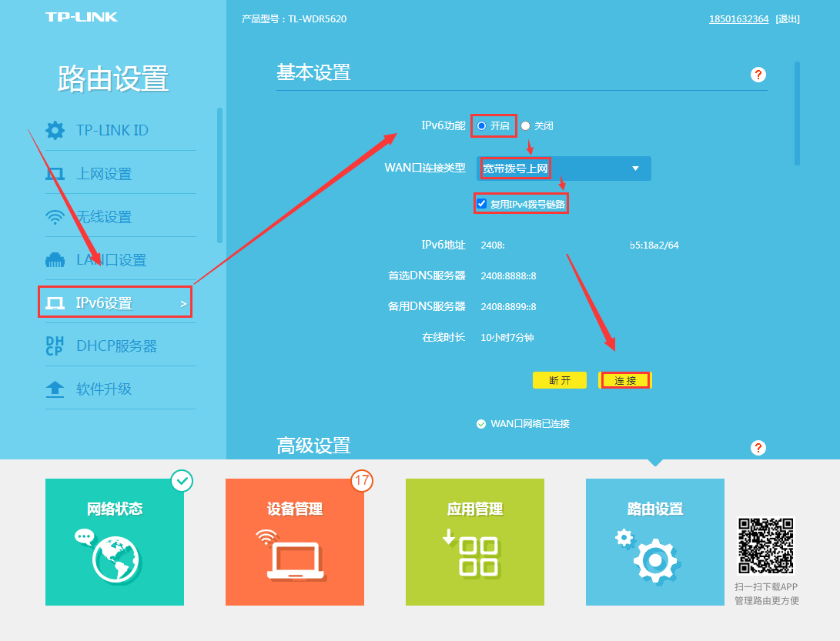
Task: Click the 上网设置 monitor icon
Action: 55,174
